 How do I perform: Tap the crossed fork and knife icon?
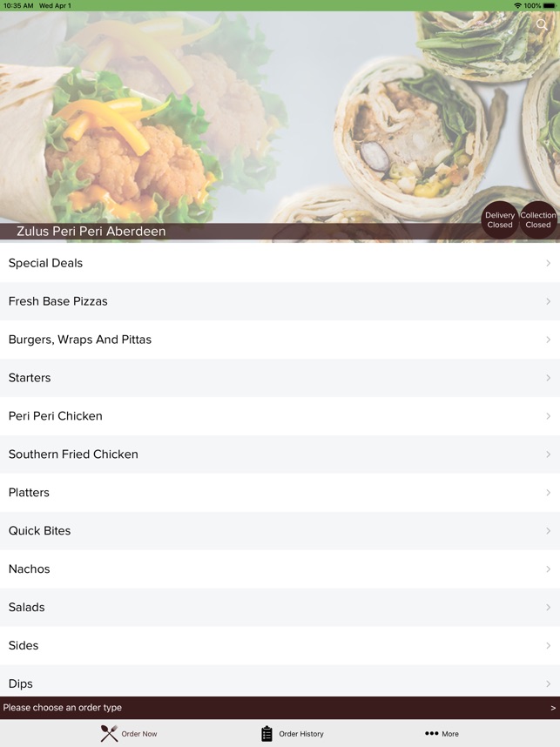point(109,733)
